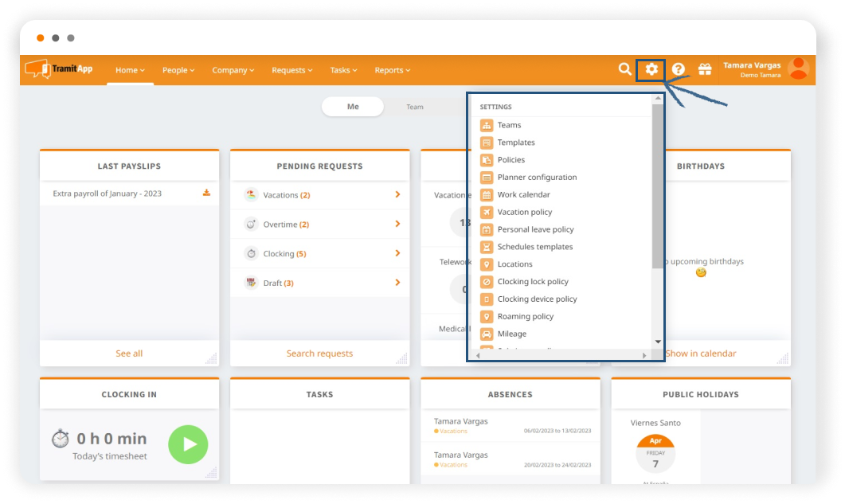
Task: Open the Company dropdown menu
Action: tap(233, 70)
